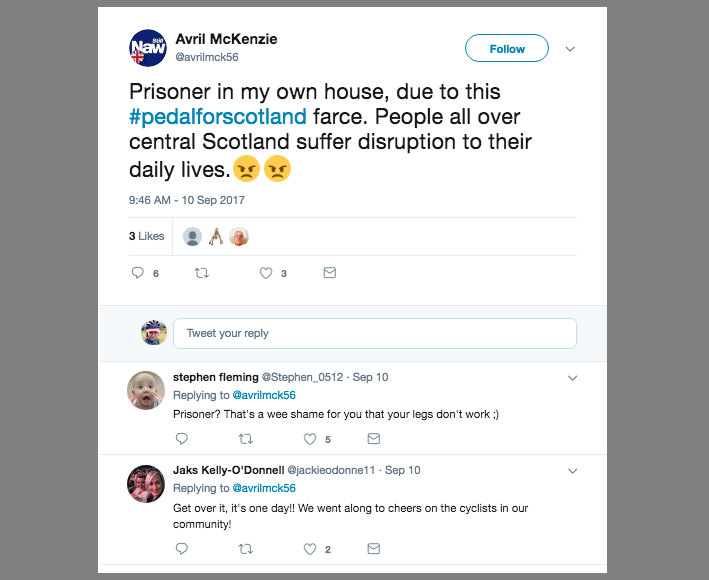Like the main tweet with heart icon

pyautogui.click(x=266, y=273)
